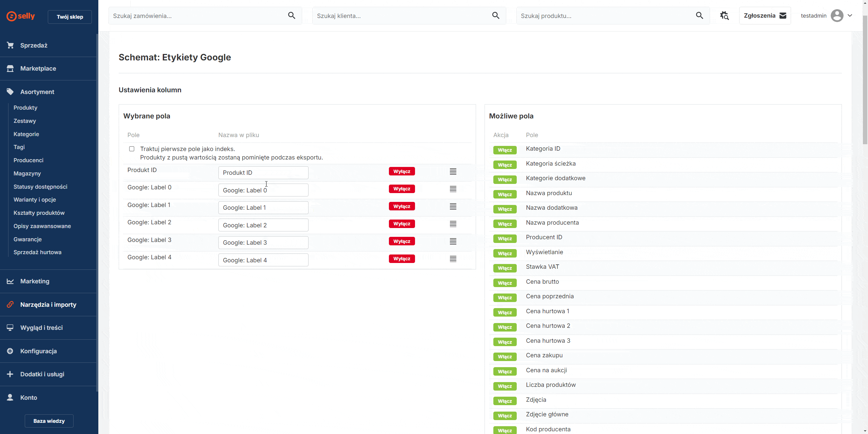Click the Zgłoszenia button

point(765,16)
